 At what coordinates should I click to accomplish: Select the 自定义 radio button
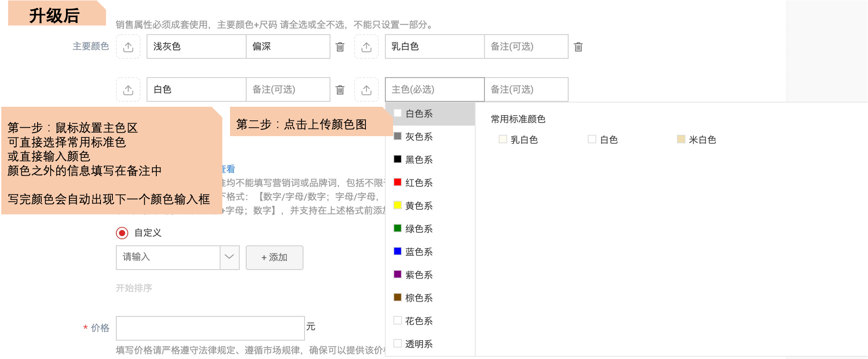[x=122, y=233]
